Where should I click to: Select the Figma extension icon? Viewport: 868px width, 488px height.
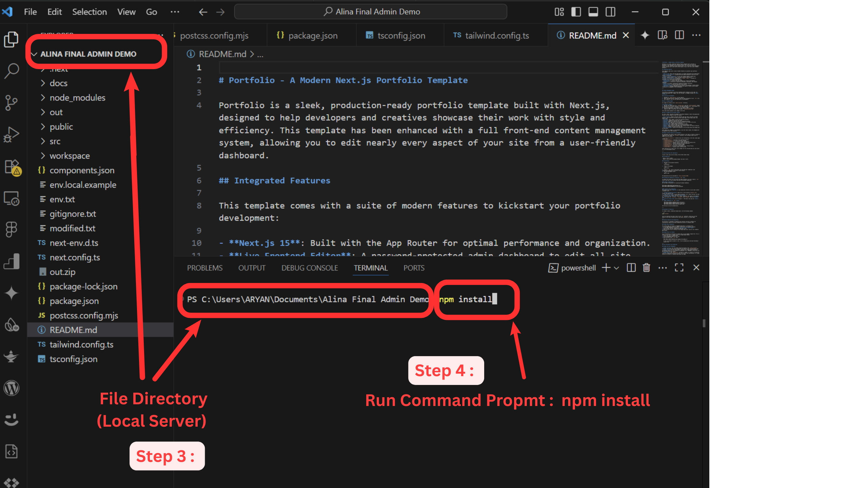click(x=12, y=229)
